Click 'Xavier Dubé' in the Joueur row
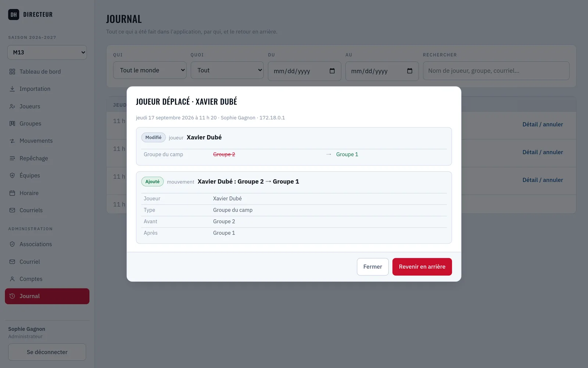 [227, 199]
